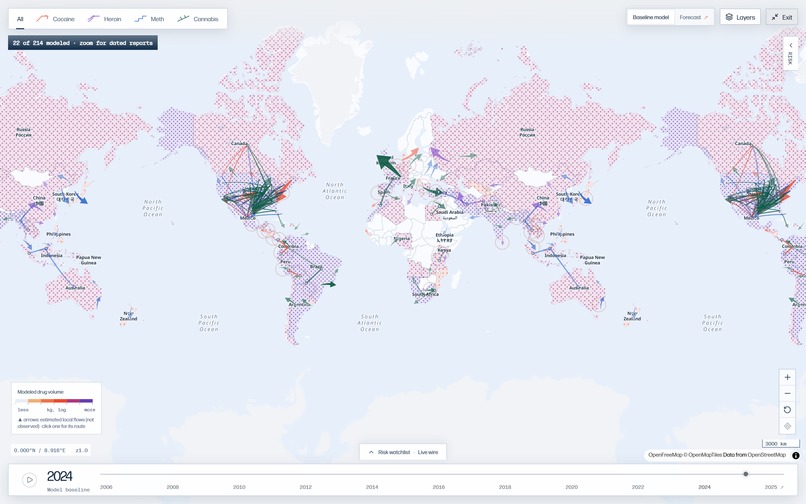
Task: Click the 22 of 214 modeled banner
Action: [x=83, y=43]
